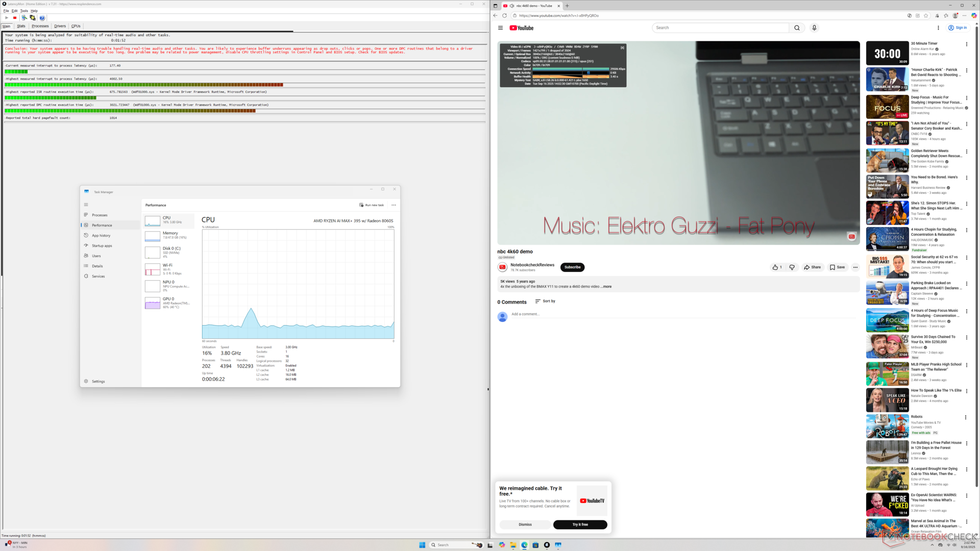Click Run new task in Task Manager

point(372,205)
